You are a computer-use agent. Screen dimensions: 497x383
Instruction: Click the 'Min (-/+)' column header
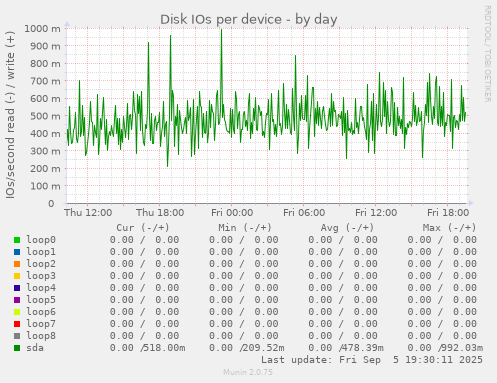[245, 228]
